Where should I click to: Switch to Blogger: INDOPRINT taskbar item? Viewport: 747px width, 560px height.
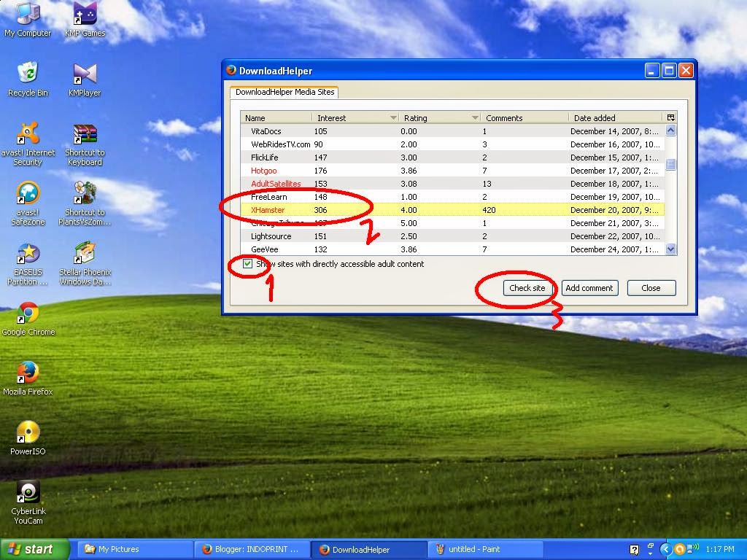point(252,549)
